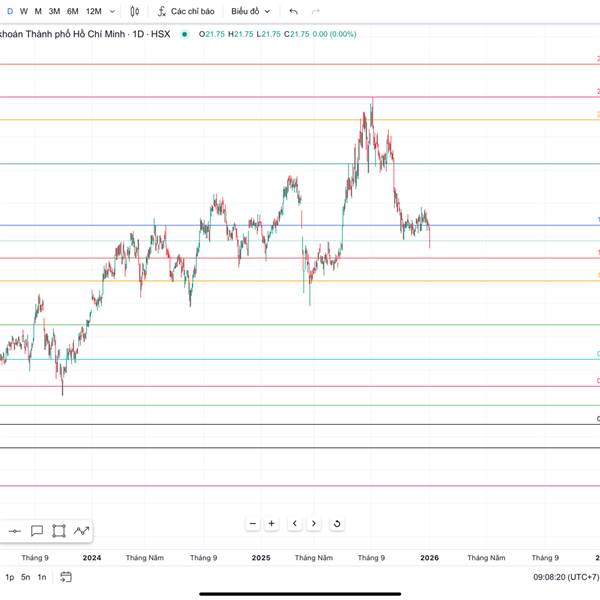Switch to the W weekly timeframe
The width and height of the screenshot is (600, 600).
point(23,11)
